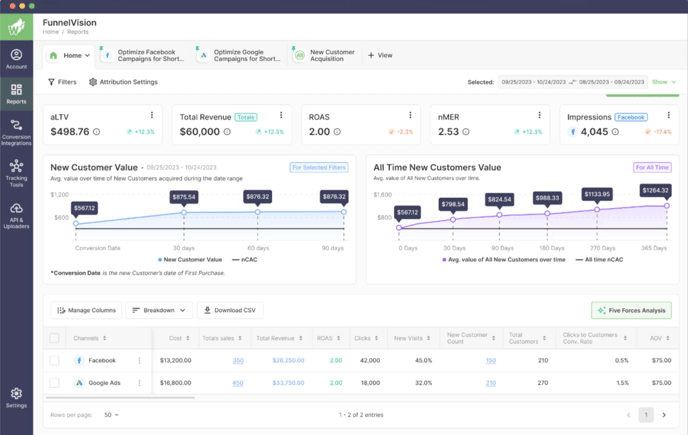Screen dimensions: 688x435
Task: Open the Account page in sidebar
Action: coord(16,59)
